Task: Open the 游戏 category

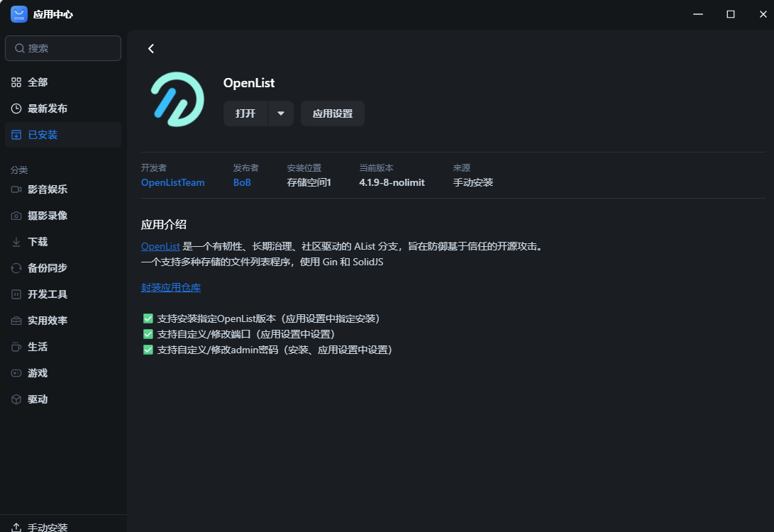Action: (x=63, y=373)
